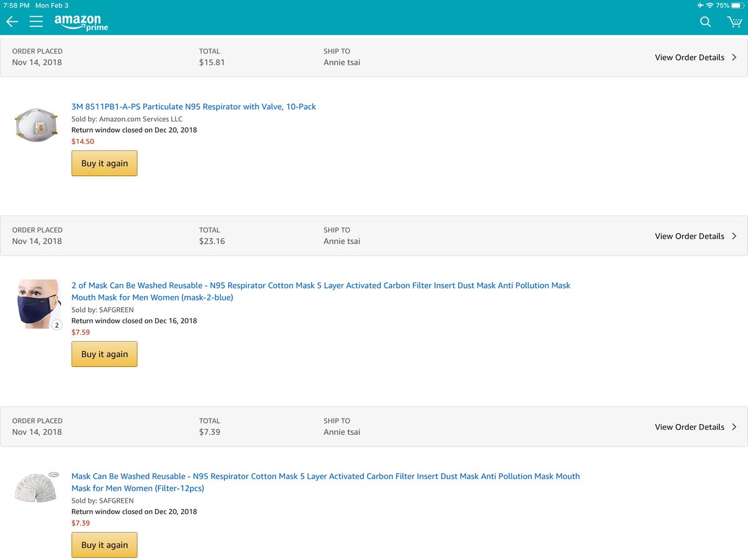Open the search magnifier icon
The image size is (748, 560).
(x=705, y=22)
